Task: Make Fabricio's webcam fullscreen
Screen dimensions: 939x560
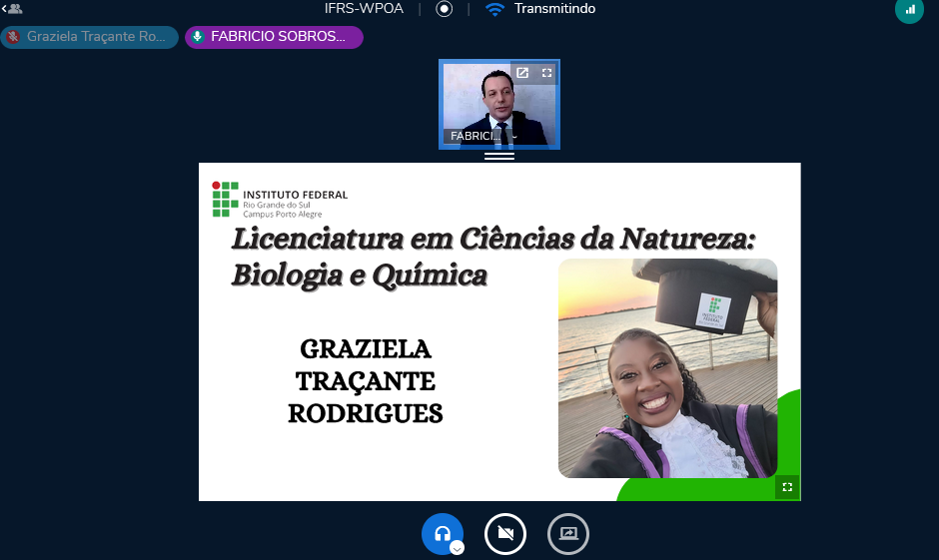Action: 546,73
